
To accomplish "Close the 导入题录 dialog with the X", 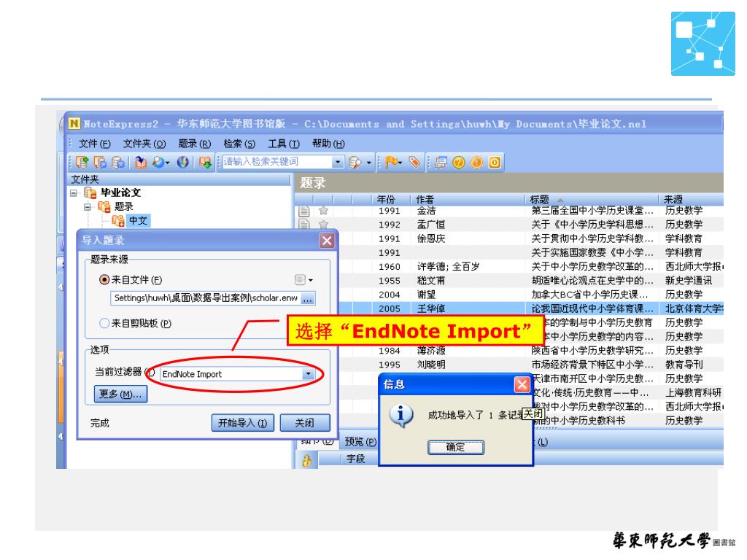I will tap(327, 241).
